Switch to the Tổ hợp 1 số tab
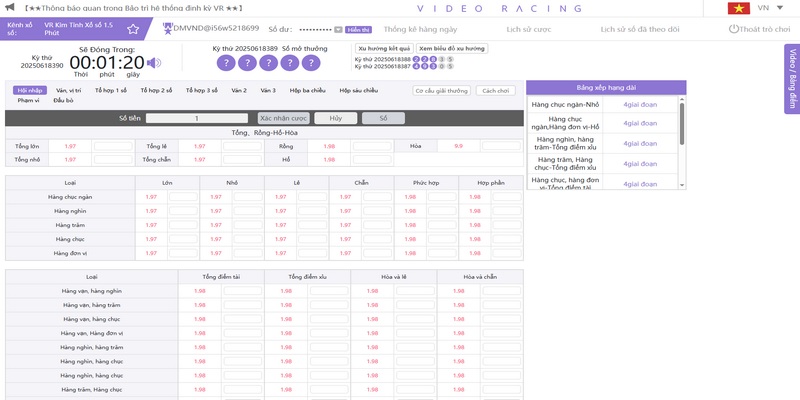Viewport: 800px width, 400px height. (x=111, y=90)
